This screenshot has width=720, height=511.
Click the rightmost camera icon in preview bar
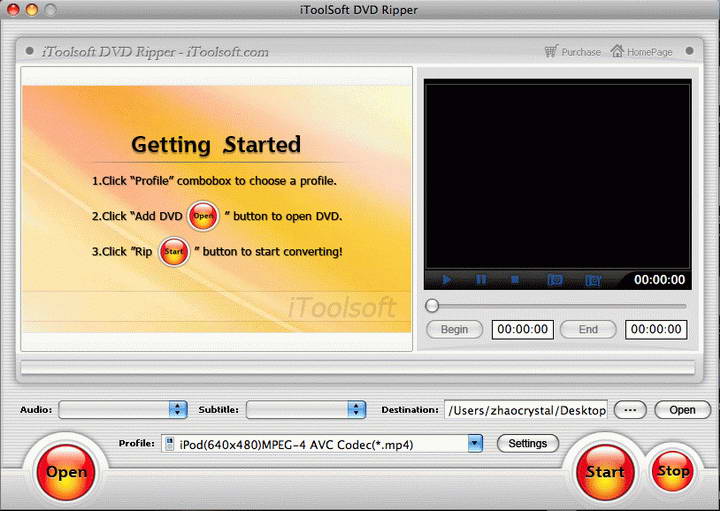click(593, 280)
